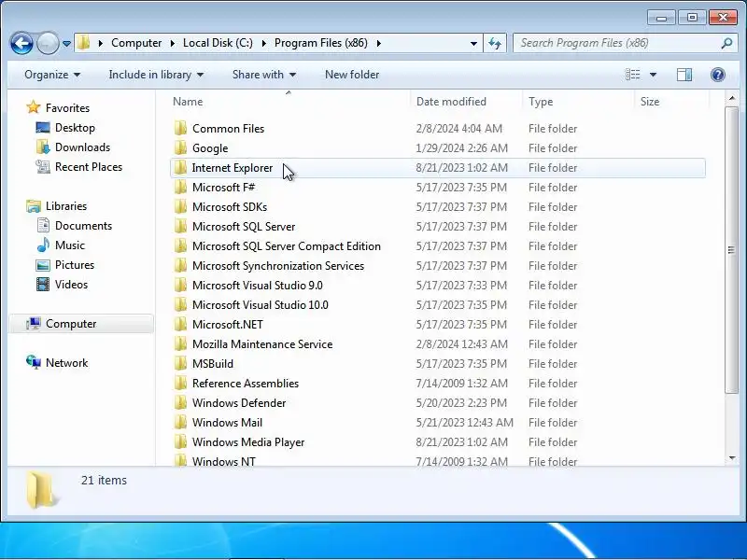Select Computer in the breadcrumb path
747x560 pixels.
[136, 43]
